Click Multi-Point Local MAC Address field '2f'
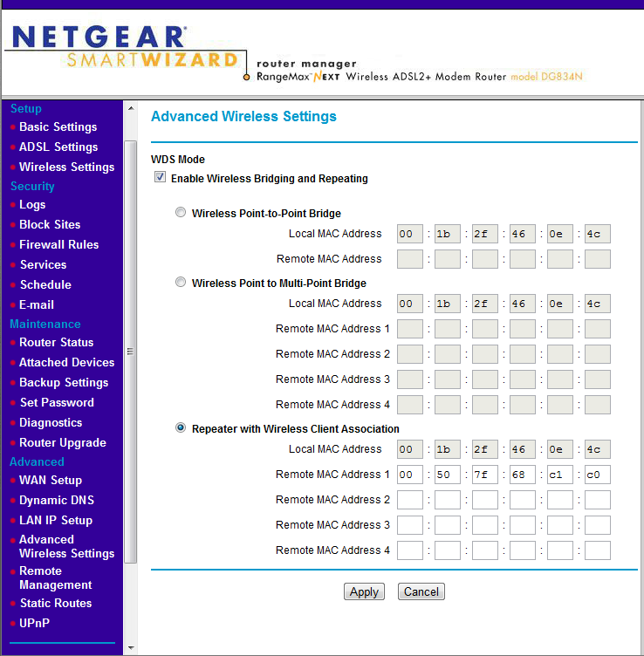This screenshot has width=644, height=656. [485, 304]
